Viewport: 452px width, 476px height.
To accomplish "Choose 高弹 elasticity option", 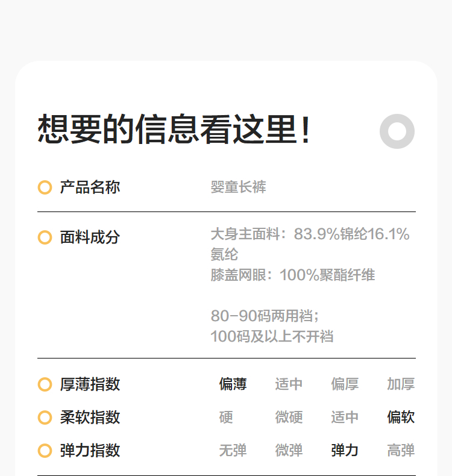I will [401, 451].
